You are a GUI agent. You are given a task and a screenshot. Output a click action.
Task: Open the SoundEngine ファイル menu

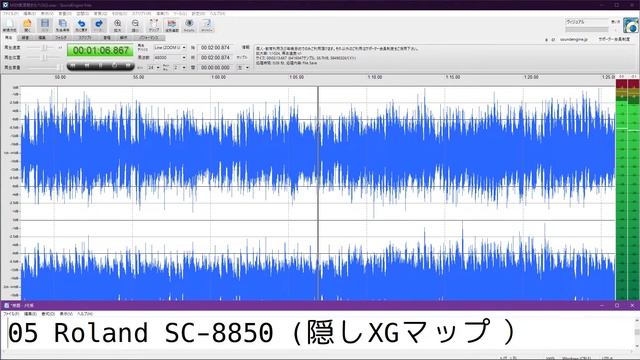[11, 13]
